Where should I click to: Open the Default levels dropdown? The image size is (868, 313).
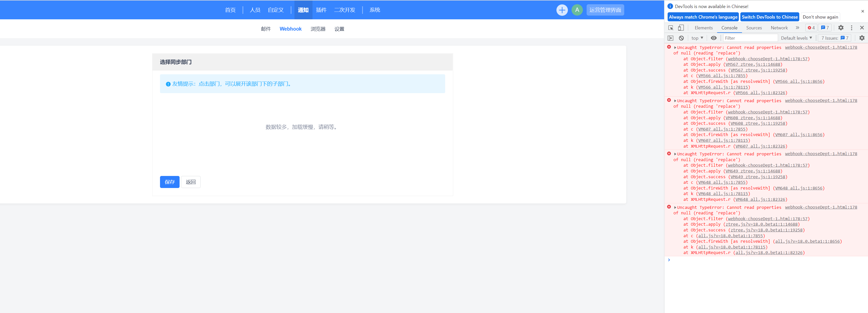coord(796,38)
